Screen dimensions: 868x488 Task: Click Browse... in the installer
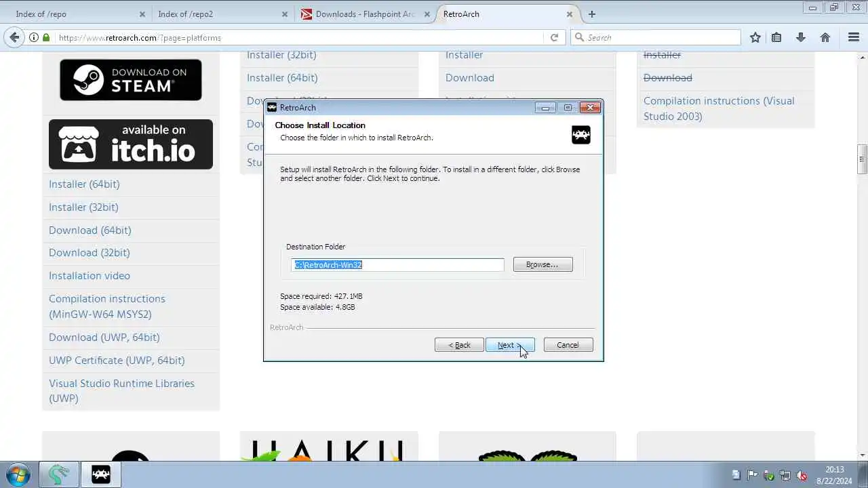coord(542,264)
